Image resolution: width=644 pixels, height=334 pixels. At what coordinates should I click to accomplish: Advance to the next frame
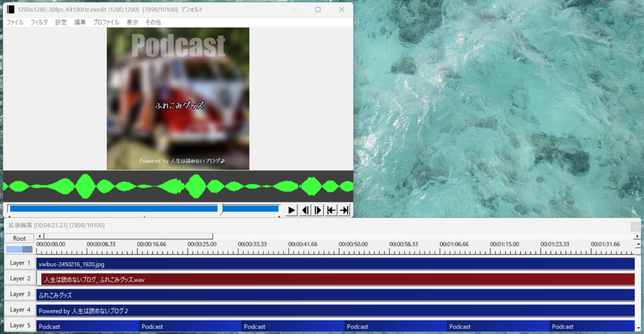pos(318,210)
